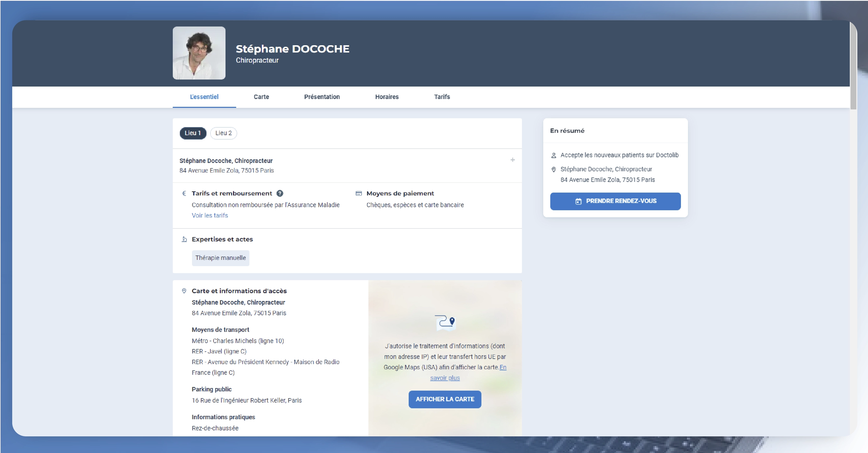
Task: Click the location pin icon in En résumé
Action: (553, 169)
